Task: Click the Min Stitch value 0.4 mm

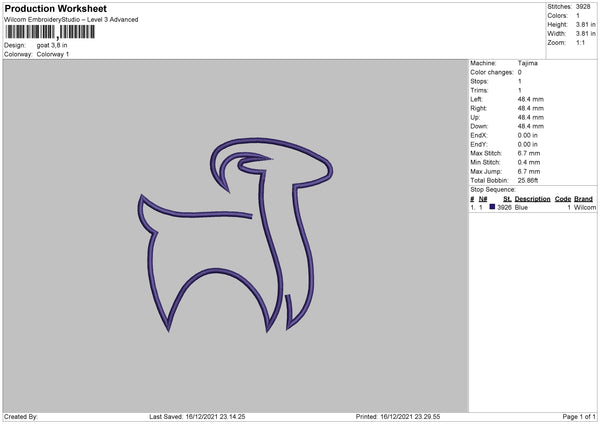Action: [x=529, y=163]
